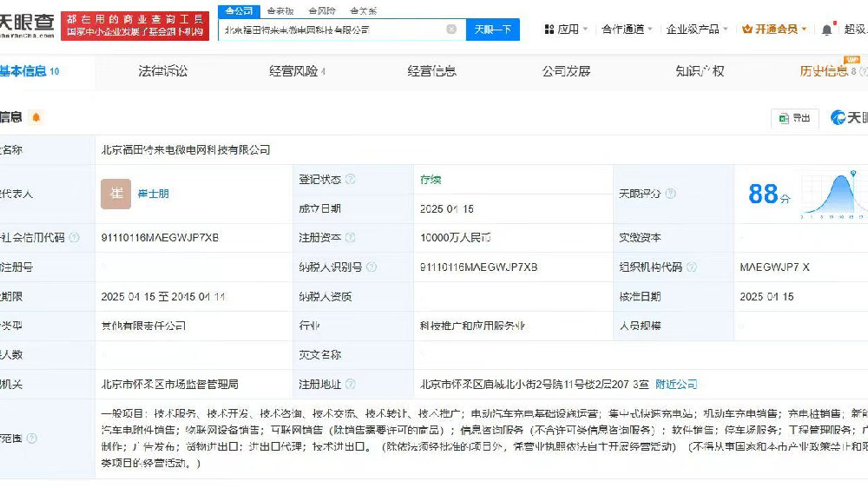Click company type 其他有限责任公司
Image resolution: width=868 pixels, height=488 pixels.
pyautogui.click(x=143, y=326)
